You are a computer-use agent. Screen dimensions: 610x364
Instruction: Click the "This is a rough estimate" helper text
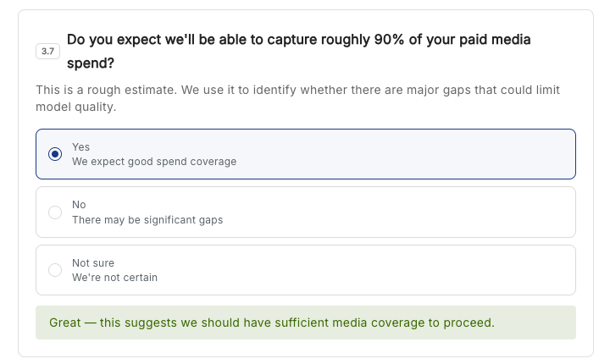297,98
